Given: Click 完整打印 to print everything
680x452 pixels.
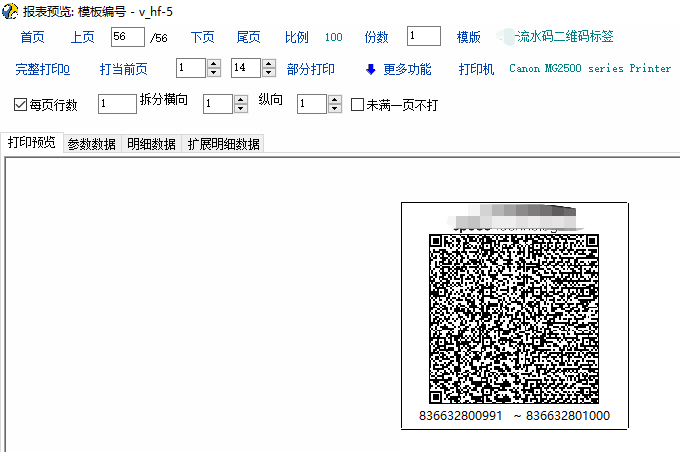Looking at the screenshot, I should point(42,70).
